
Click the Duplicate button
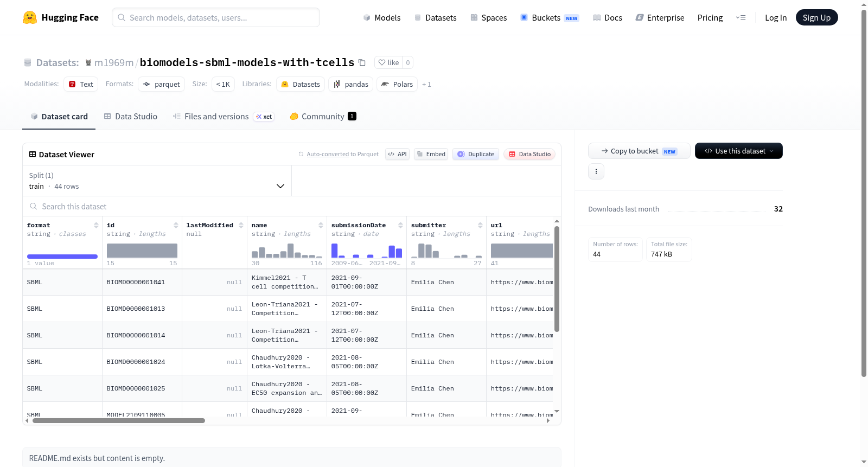pyautogui.click(x=476, y=154)
